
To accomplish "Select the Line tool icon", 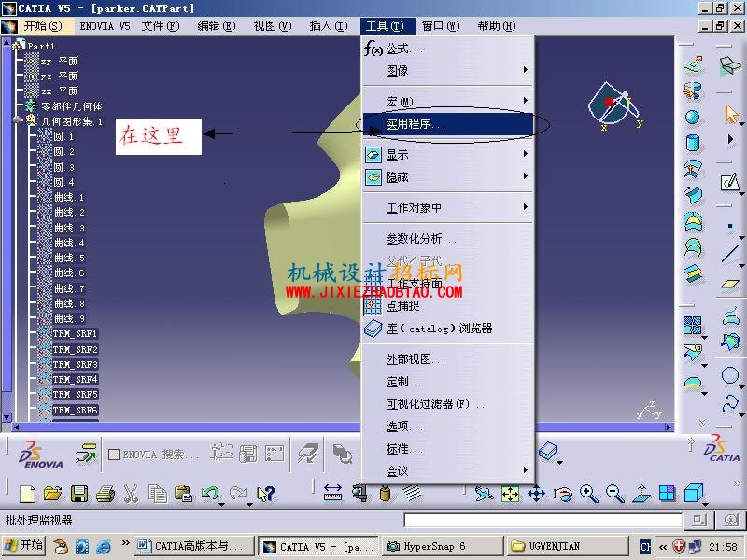I will pos(730,253).
